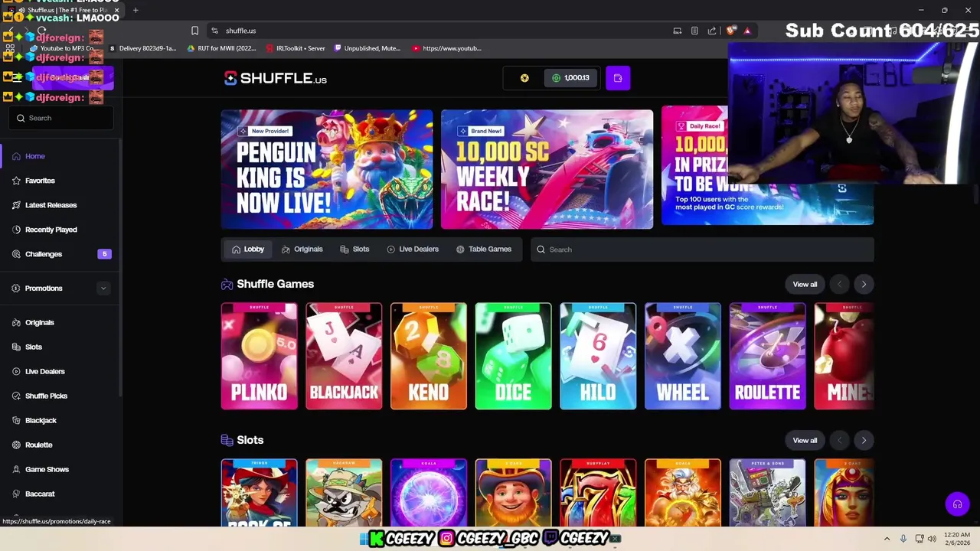Show hidden system tray icons
This screenshot has width=980, height=551.
click(887, 539)
